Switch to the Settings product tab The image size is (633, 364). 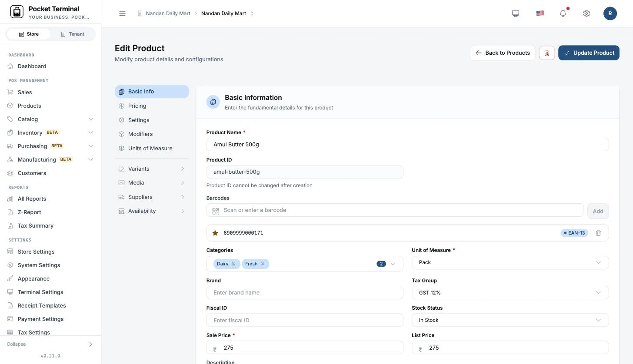pos(152,120)
